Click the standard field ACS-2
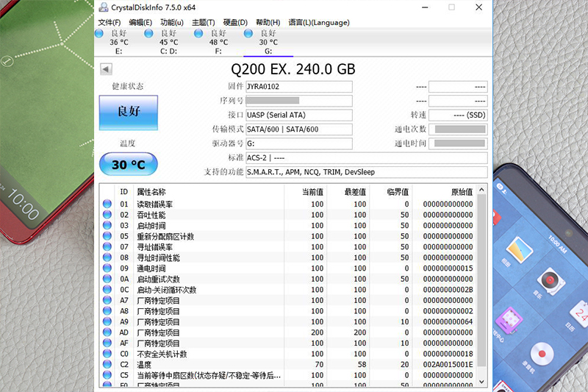This screenshot has height=392, width=588. (x=366, y=158)
